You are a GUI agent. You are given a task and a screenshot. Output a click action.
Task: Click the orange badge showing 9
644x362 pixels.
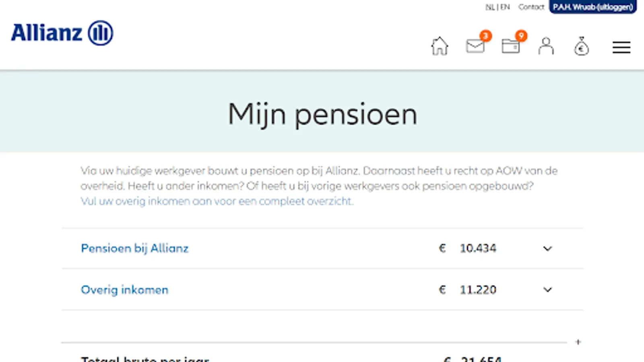point(521,36)
